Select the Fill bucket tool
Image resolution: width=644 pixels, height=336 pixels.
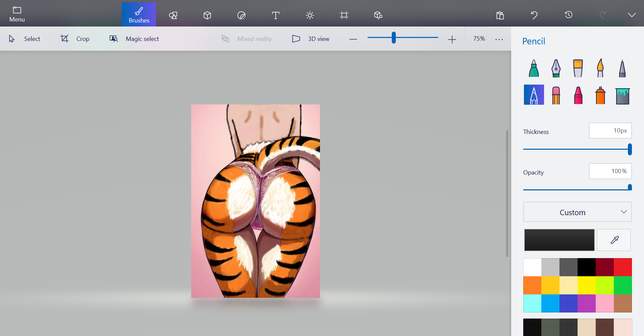click(x=623, y=95)
